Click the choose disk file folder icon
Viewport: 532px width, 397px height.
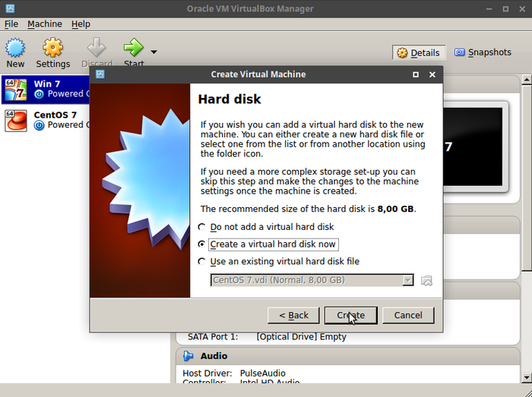coord(426,280)
